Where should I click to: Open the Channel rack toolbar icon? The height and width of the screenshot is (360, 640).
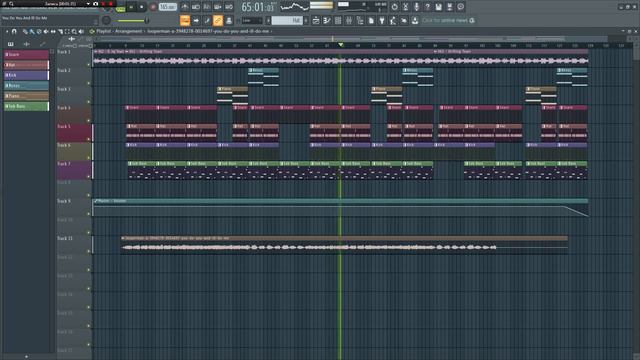[x=338, y=20]
